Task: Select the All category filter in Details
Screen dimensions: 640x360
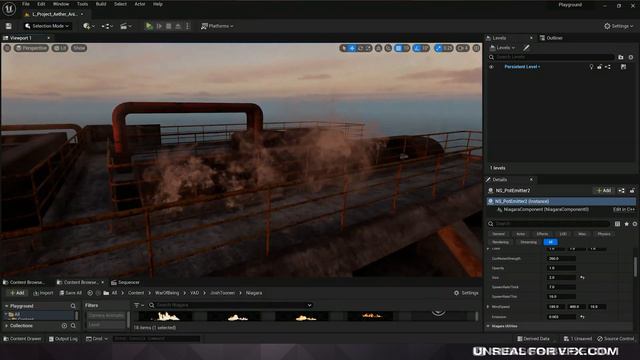Action: [x=550, y=242]
